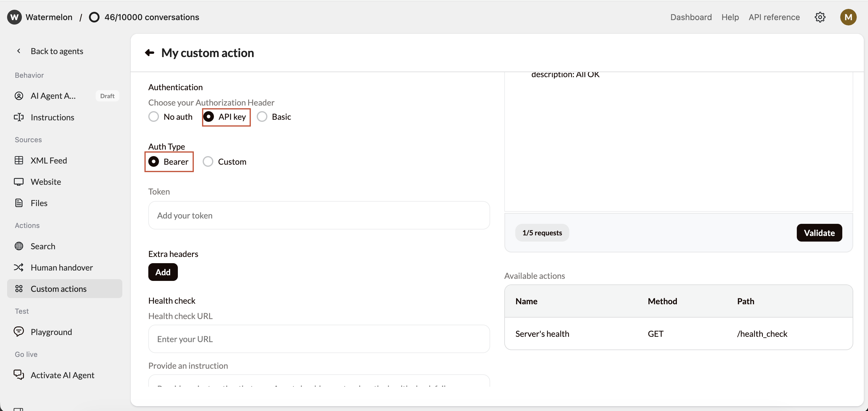Switch Auth Type to Custom

(x=208, y=161)
